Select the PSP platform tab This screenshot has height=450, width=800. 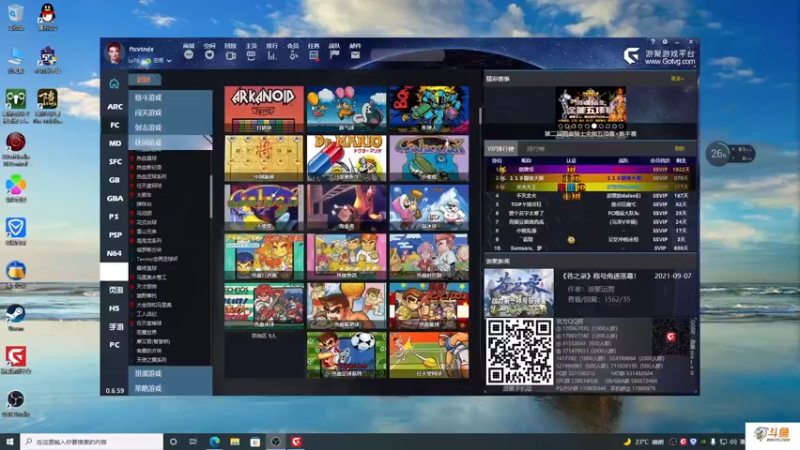point(114,235)
